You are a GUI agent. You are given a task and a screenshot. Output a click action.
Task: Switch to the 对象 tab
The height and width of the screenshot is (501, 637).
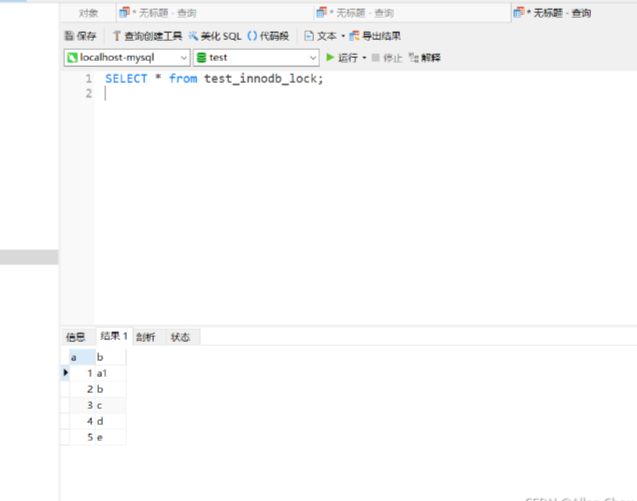pos(88,13)
